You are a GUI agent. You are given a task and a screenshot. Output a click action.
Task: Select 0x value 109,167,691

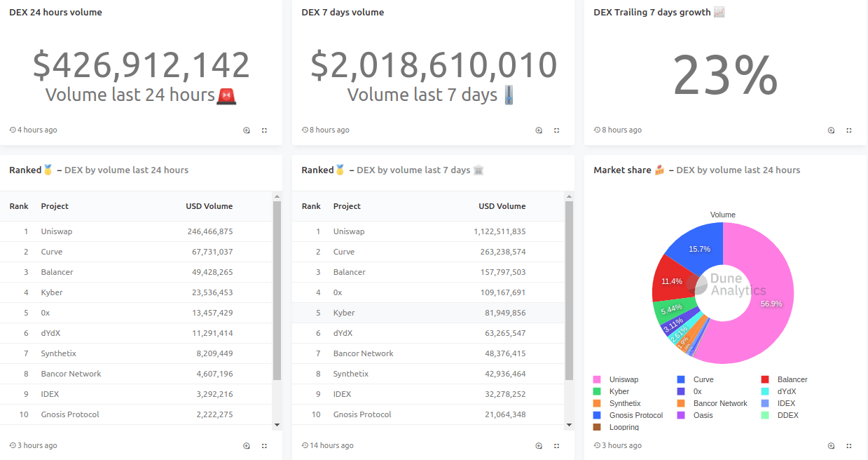point(502,292)
